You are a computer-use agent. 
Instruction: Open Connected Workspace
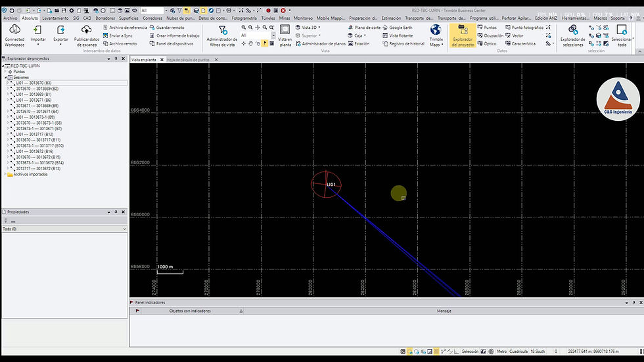pyautogui.click(x=14, y=35)
